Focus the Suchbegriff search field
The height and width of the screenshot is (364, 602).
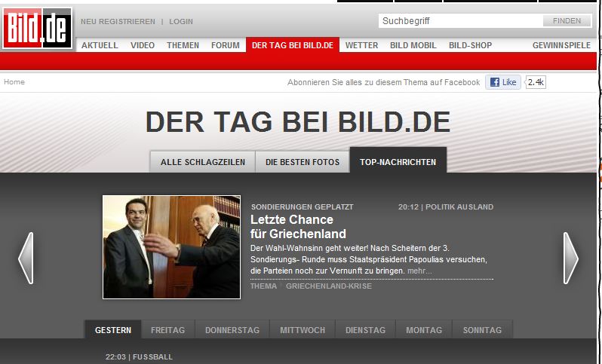click(x=461, y=20)
